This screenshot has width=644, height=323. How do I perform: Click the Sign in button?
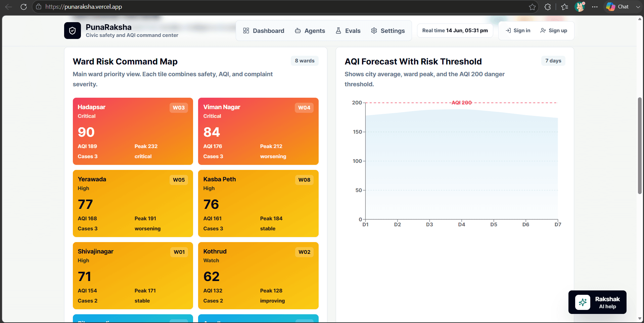click(518, 31)
